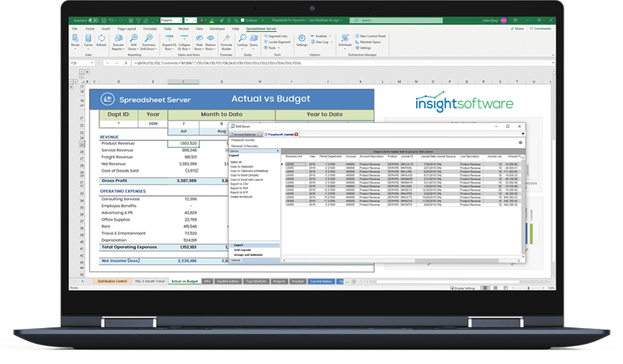The width and height of the screenshot is (623, 364).
Task: Click the Undo icon in quick access toolbar
Action: pyautogui.click(x=111, y=20)
